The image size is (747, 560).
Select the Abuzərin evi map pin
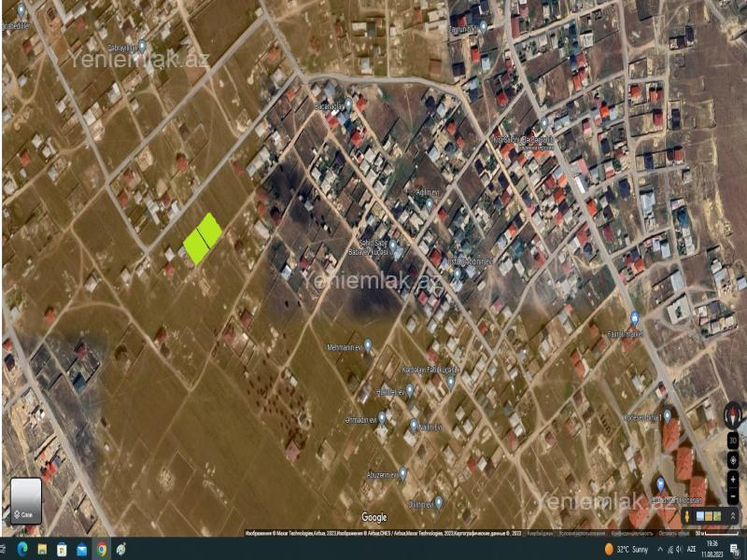[402, 473]
